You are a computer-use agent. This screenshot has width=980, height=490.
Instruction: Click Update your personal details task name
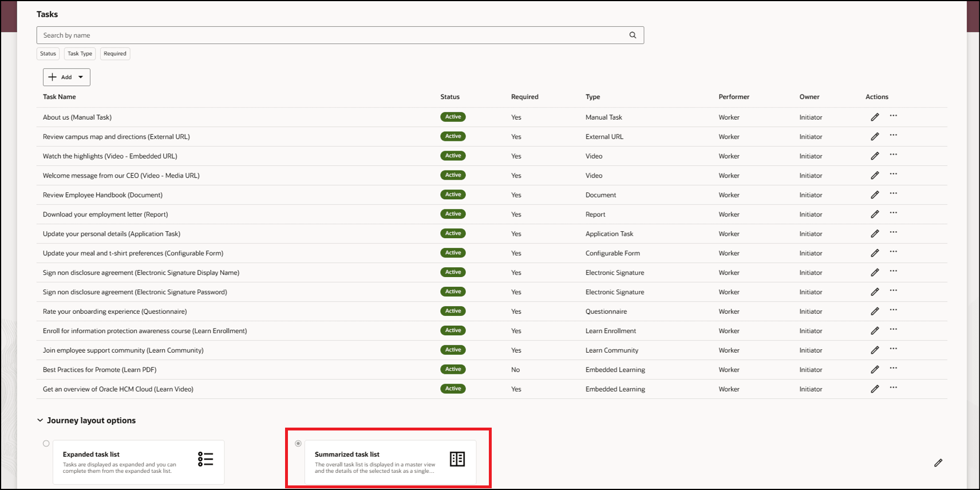pos(112,234)
